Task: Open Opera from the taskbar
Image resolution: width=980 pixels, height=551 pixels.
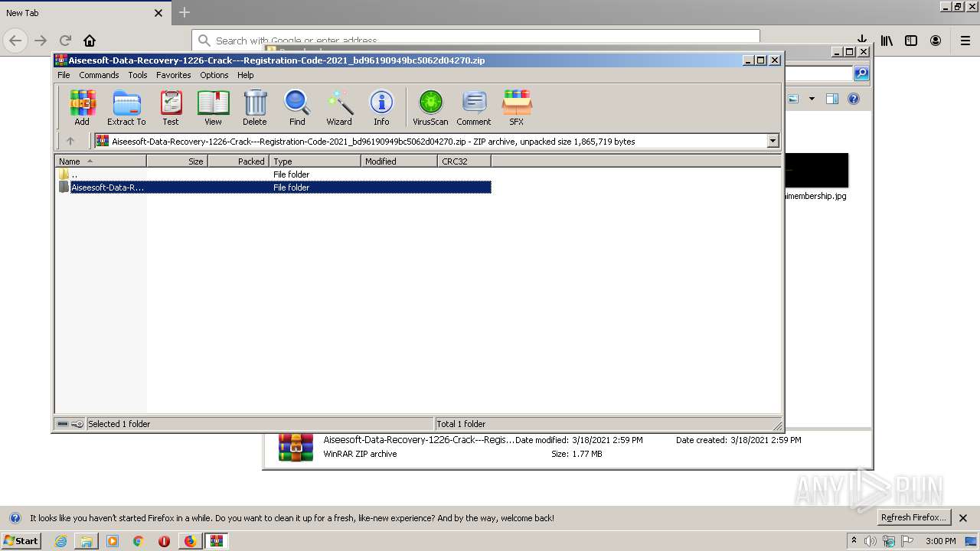Action: [x=164, y=541]
